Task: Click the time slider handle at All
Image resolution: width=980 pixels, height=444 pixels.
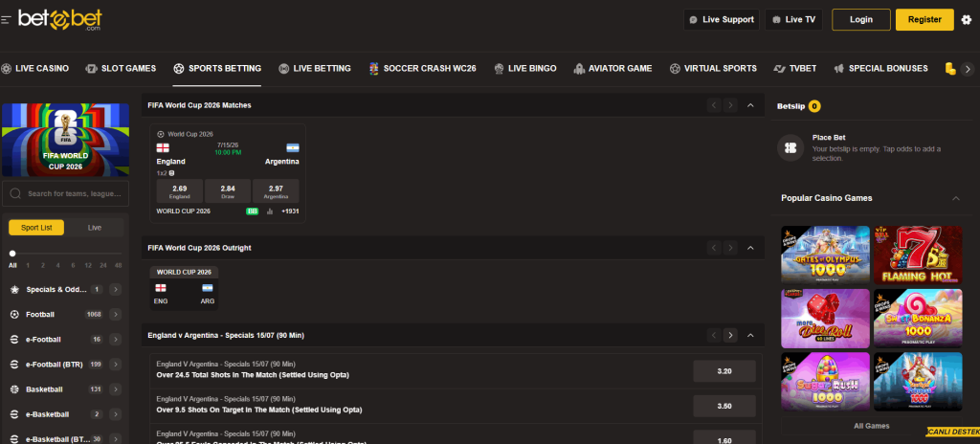Action: tap(12, 254)
